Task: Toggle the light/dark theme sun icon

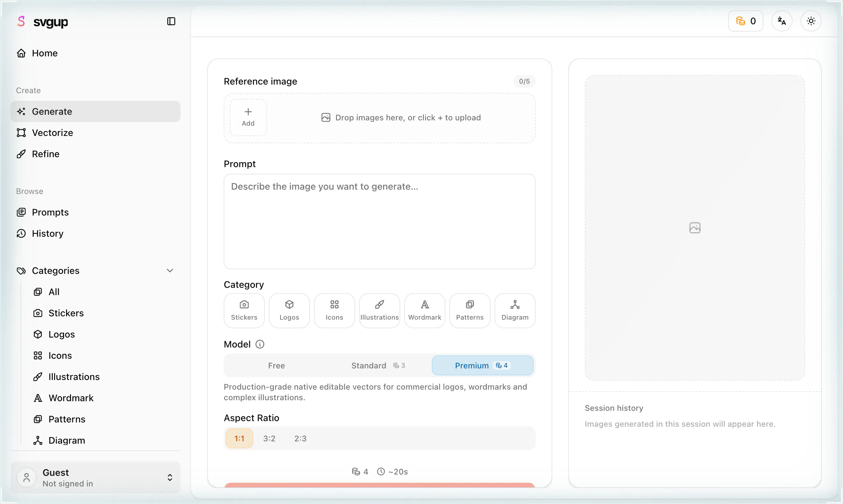Action: 811,21
